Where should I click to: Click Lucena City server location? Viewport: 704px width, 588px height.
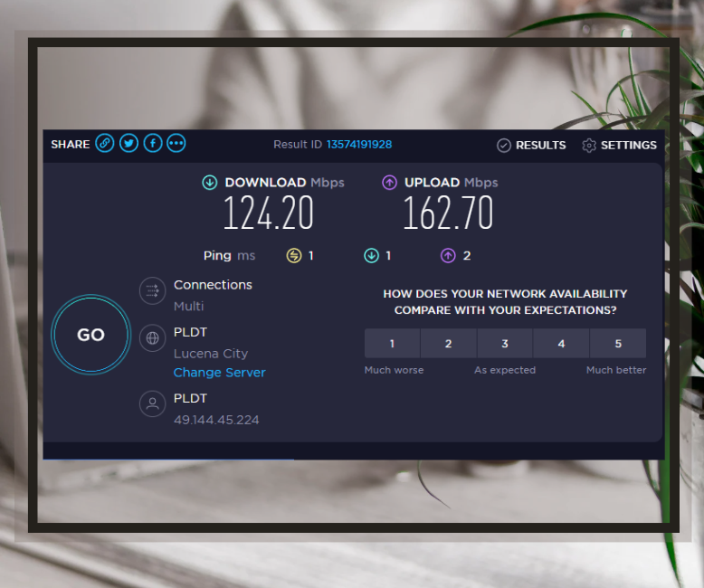(x=211, y=354)
